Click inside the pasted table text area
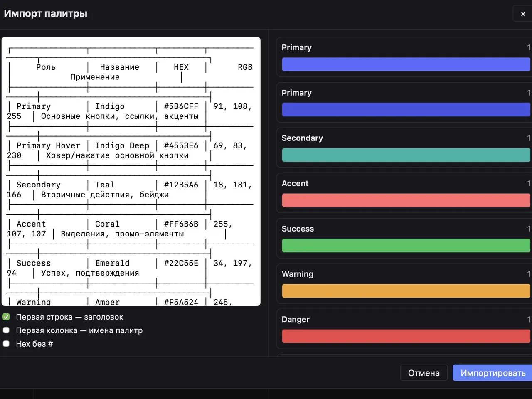532x399 pixels. point(131,171)
